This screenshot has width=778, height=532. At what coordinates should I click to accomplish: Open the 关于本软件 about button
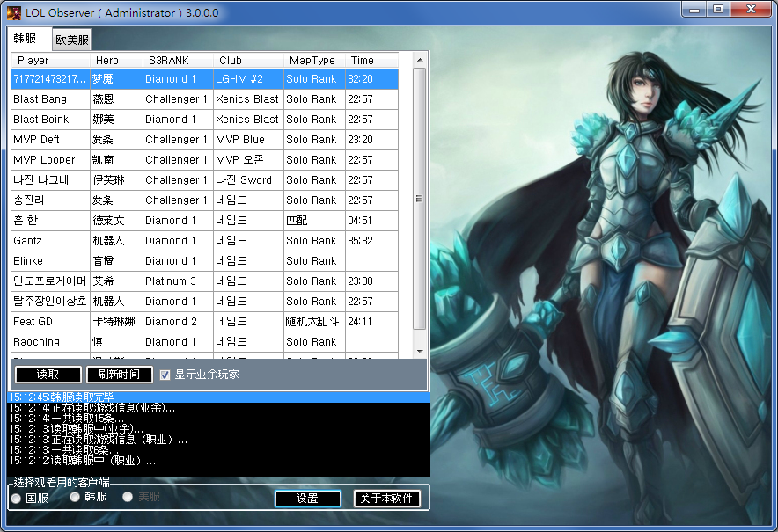[x=386, y=499]
